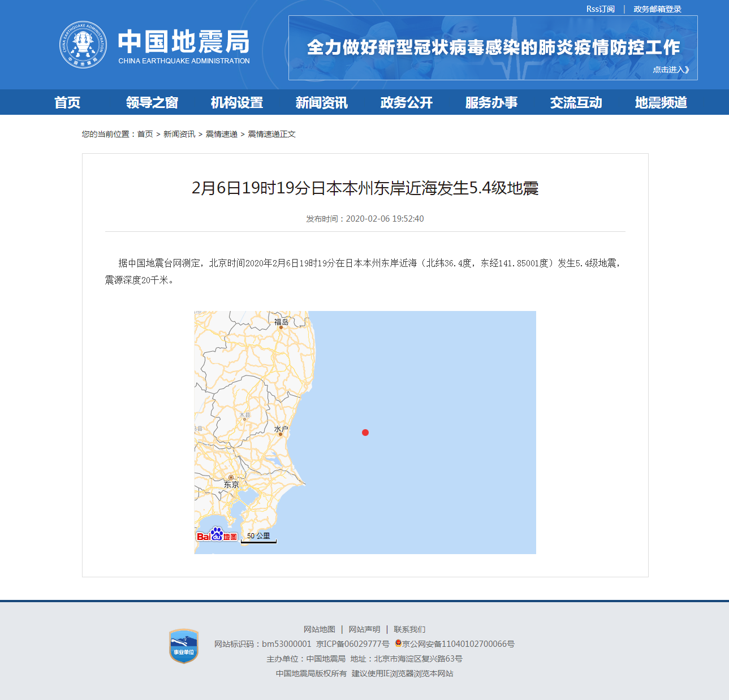729x700 pixels.
Task: Click the 福岛 label on the map
Action: pos(281,321)
